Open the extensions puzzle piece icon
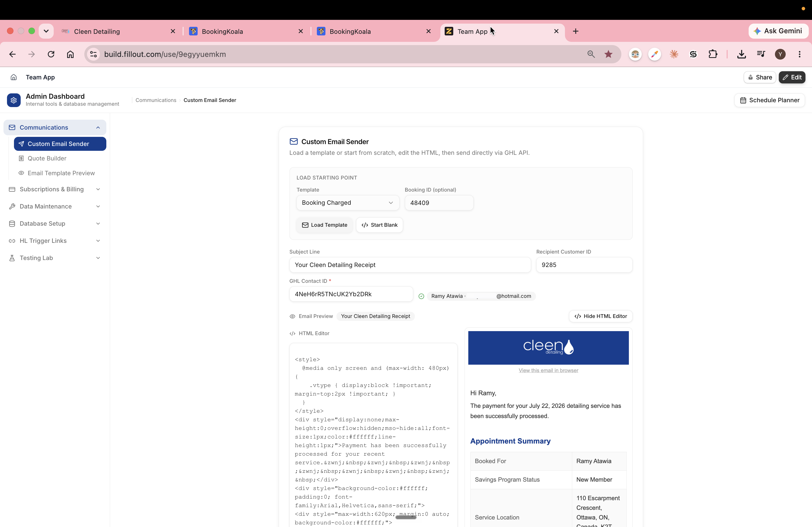The image size is (812, 527). point(713,54)
